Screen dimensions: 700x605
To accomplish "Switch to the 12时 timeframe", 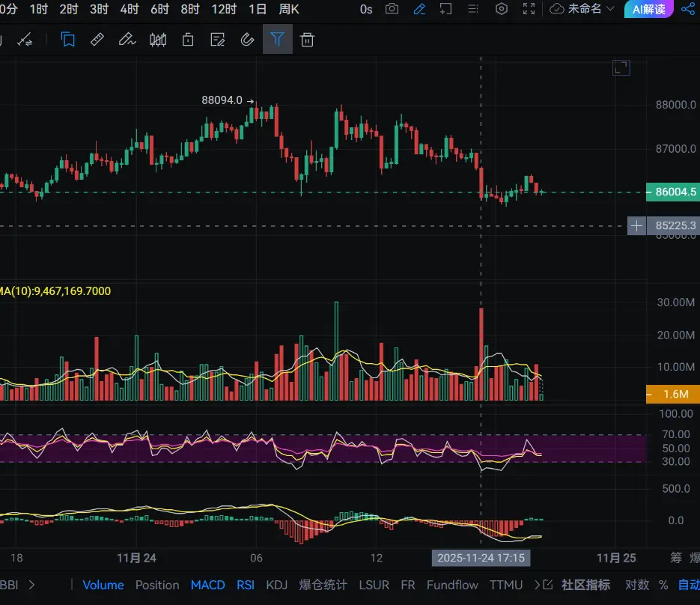I will 224,9.
